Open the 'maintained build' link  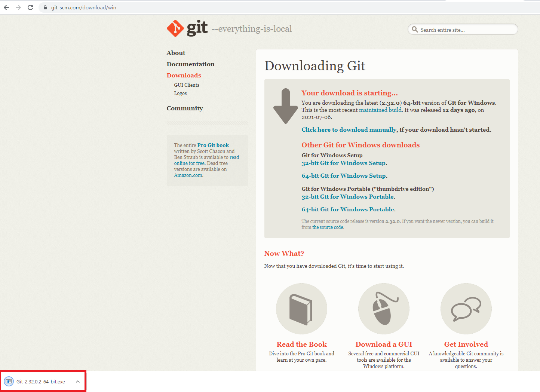click(x=380, y=110)
